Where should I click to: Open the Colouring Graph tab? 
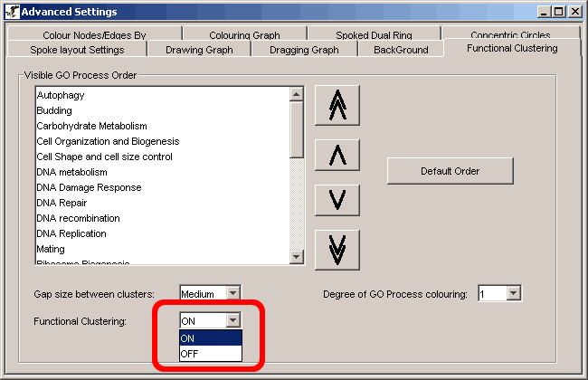pyautogui.click(x=244, y=35)
